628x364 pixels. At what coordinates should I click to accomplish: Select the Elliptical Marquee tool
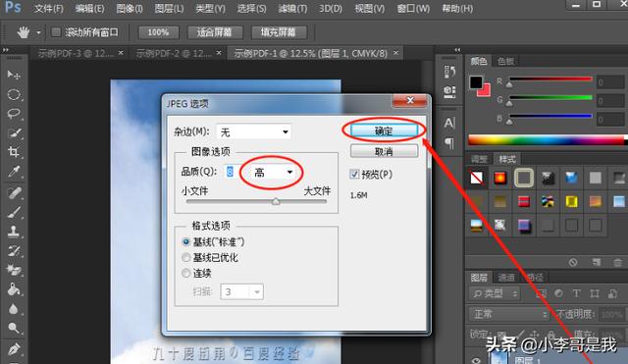[x=13, y=94]
